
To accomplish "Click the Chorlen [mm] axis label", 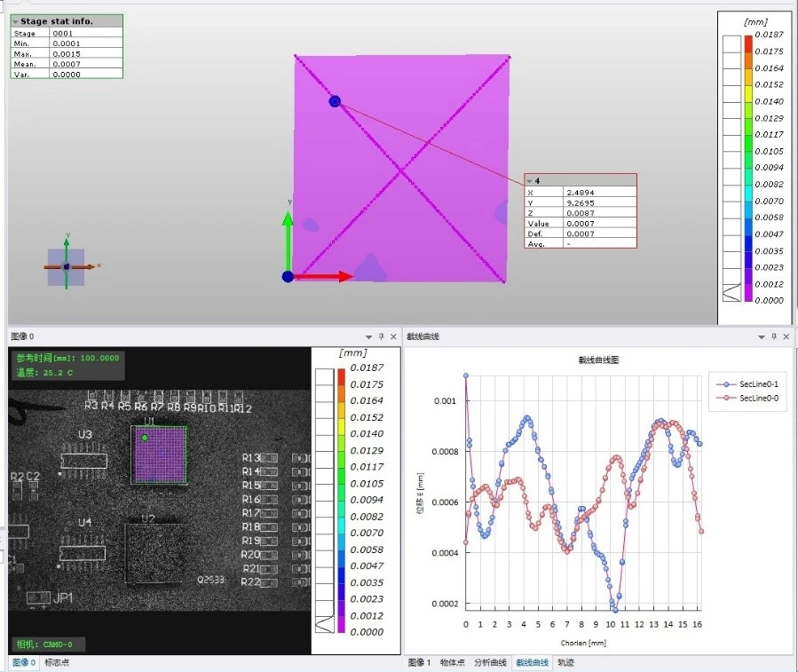I will (x=583, y=643).
